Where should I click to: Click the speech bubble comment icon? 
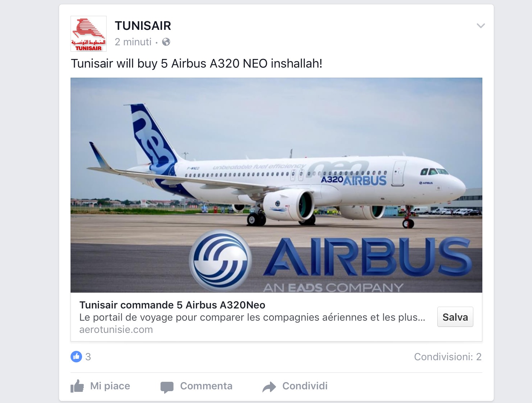(x=167, y=387)
